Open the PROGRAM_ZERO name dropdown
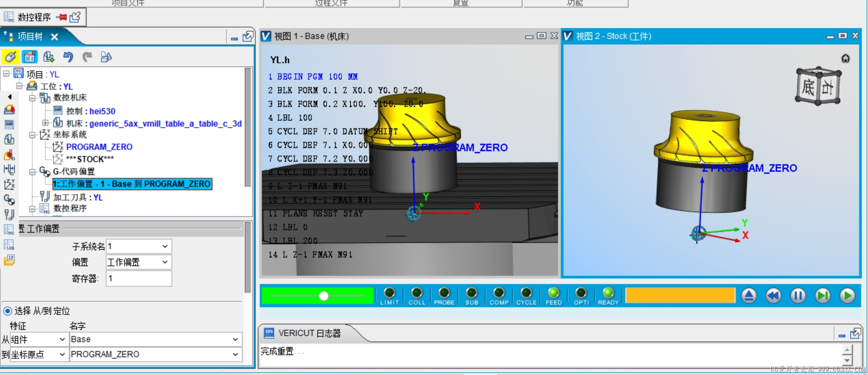The height and width of the screenshot is (375, 868). click(x=155, y=354)
